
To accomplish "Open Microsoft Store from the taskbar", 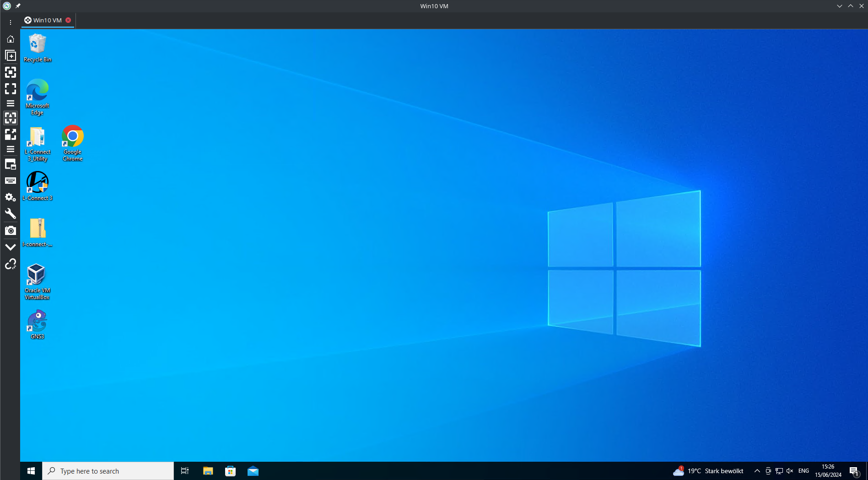I will (231, 471).
